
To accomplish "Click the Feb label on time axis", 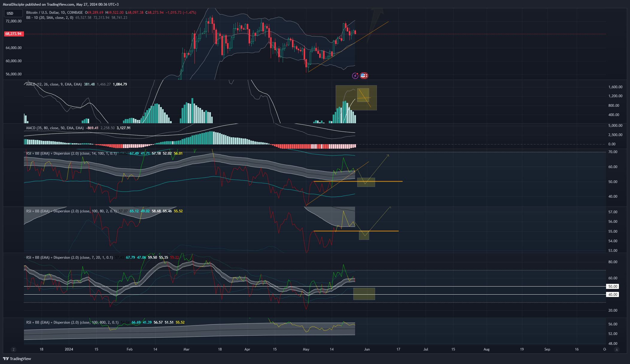I will pos(130,349).
